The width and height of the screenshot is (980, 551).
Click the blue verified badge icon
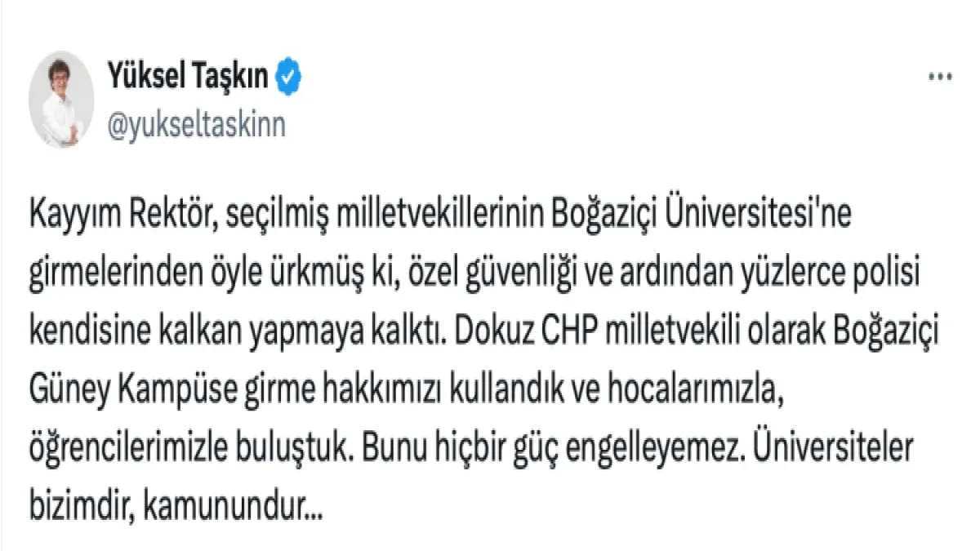coord(290,78)
